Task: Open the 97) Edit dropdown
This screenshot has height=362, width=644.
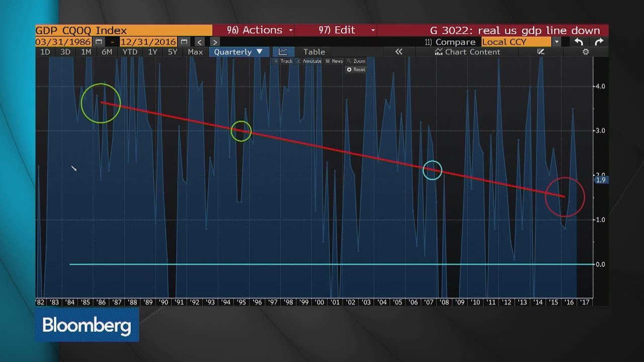Action: 347,30
